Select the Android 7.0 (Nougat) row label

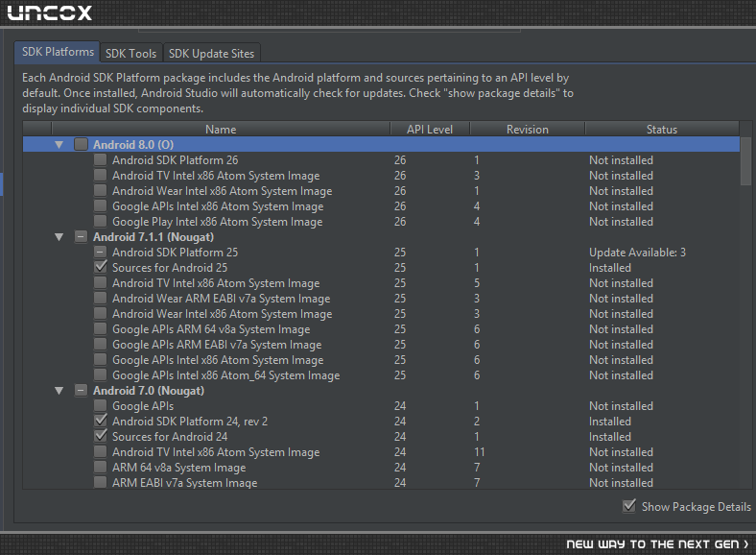point(149,391)
